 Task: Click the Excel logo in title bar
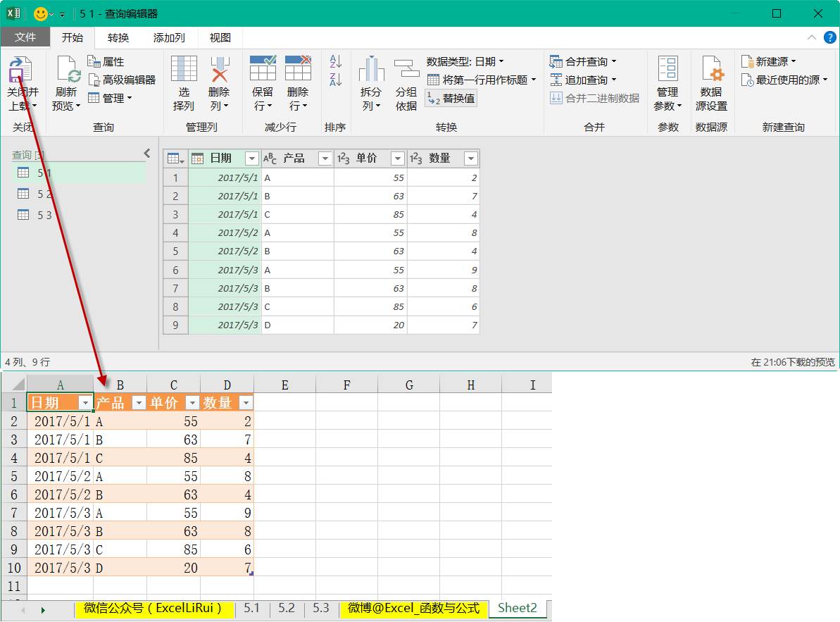13,13
